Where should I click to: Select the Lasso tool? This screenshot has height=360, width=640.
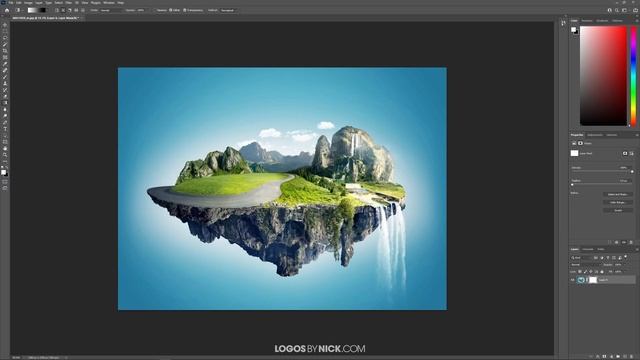pos(5,38)
